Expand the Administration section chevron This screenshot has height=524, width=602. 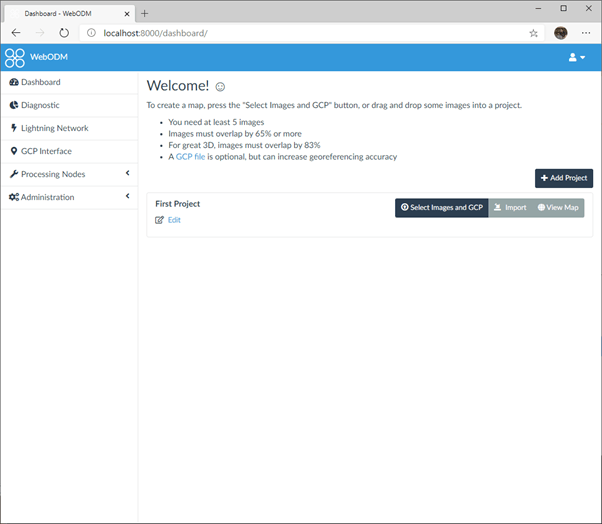click(x=128, y=197)
